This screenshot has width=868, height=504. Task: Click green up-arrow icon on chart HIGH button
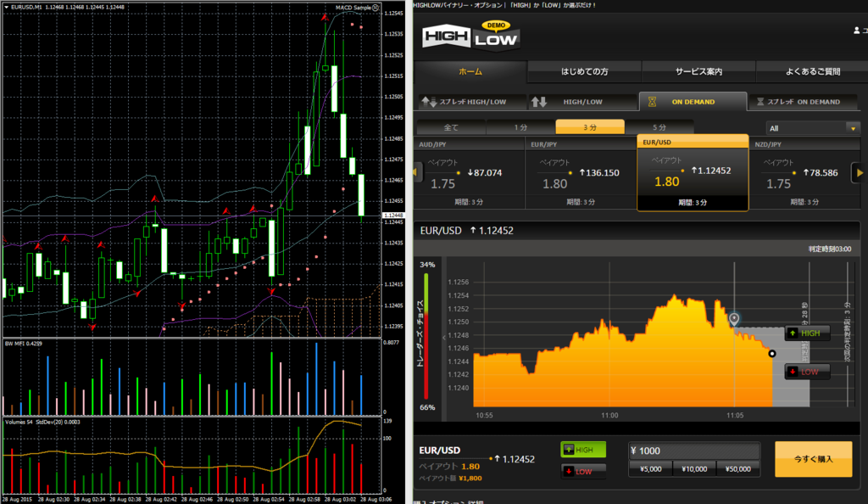click(793, 333)
